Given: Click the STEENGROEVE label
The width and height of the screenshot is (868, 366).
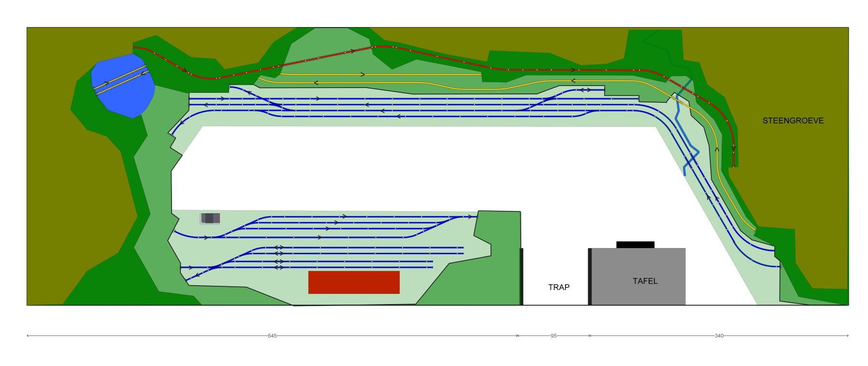Looking at the screenshot, I should (x=793, y=121).
